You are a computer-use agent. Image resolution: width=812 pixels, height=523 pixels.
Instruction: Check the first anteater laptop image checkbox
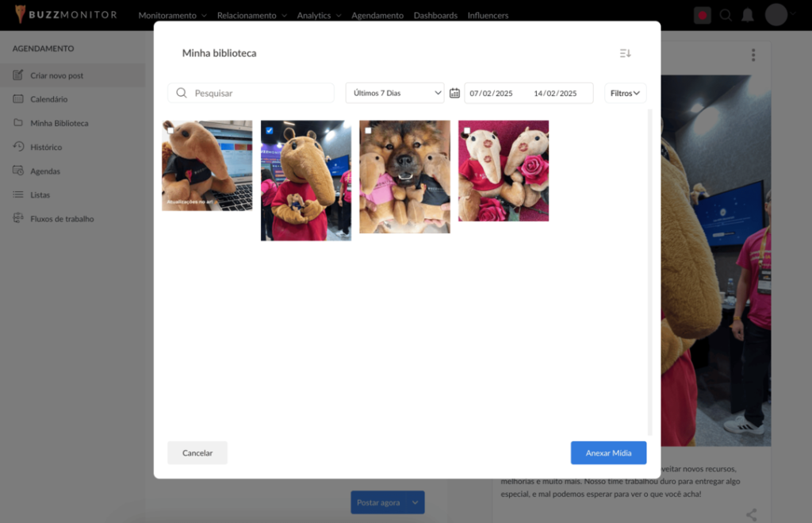[170, 130]
